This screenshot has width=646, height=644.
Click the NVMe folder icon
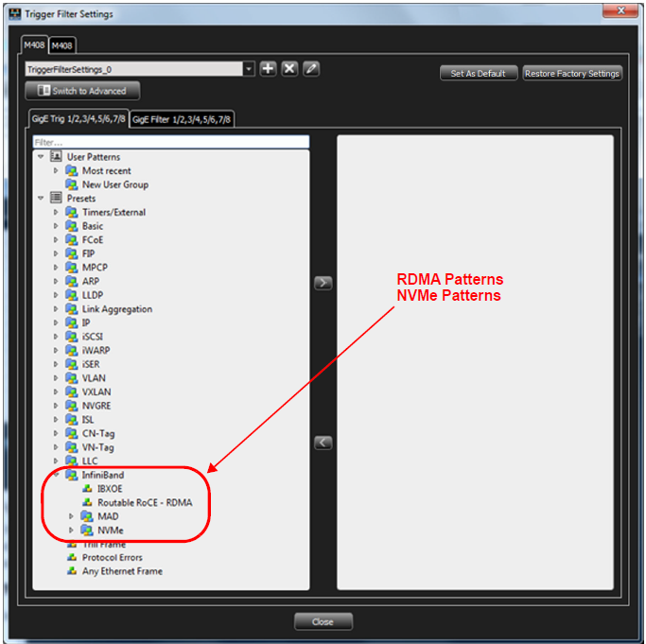87,531
